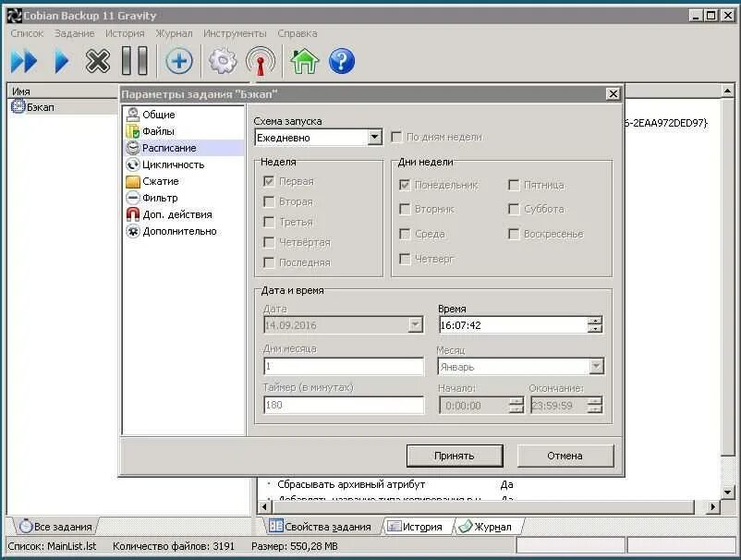
Task: Click the remote antenna toolbar icon
Action: (261, 61)
